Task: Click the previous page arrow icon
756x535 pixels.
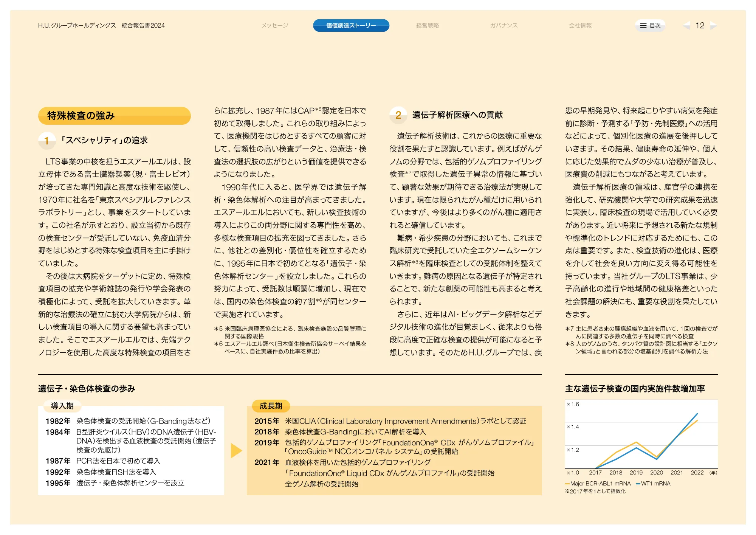Action: (x=686, y=26)
